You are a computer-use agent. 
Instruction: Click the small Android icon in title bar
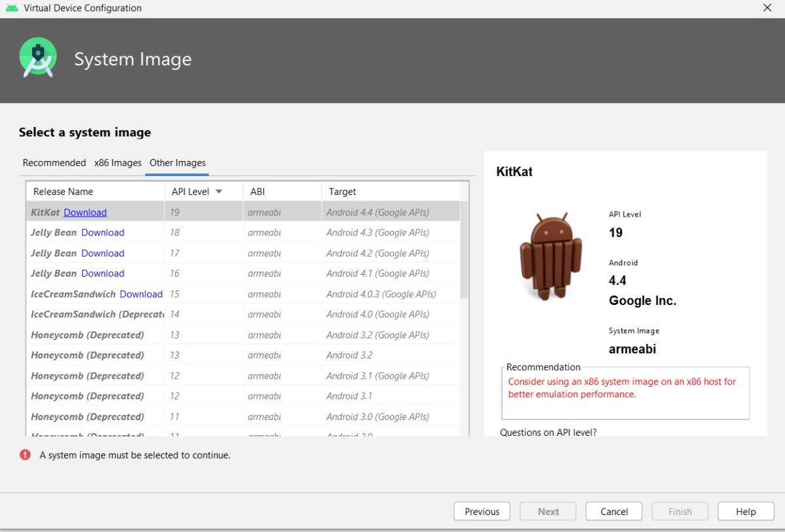click(12, 8)
